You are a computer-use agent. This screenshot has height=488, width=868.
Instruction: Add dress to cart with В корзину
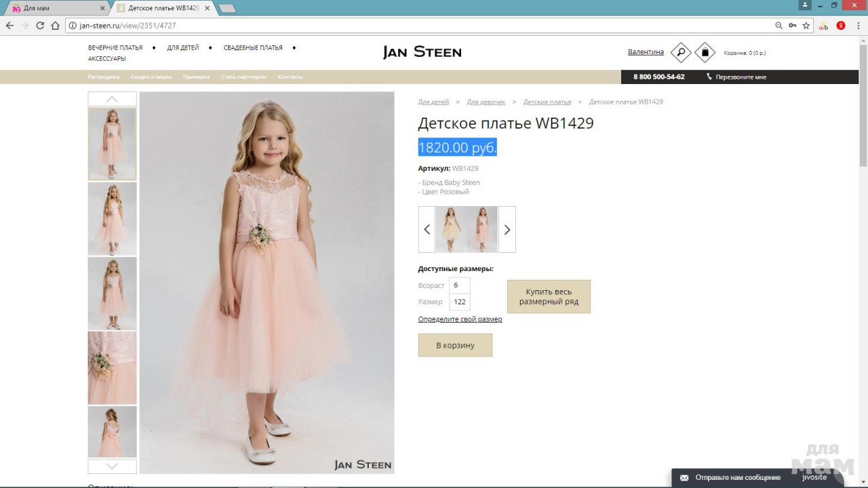pyautogui.click(x=455, y=345)
